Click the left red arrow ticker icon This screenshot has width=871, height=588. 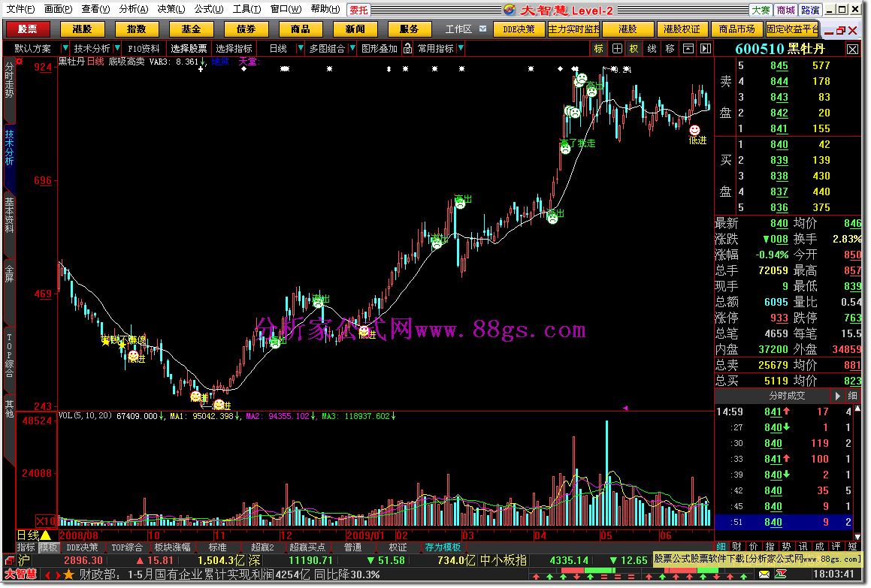pos(47,574)
